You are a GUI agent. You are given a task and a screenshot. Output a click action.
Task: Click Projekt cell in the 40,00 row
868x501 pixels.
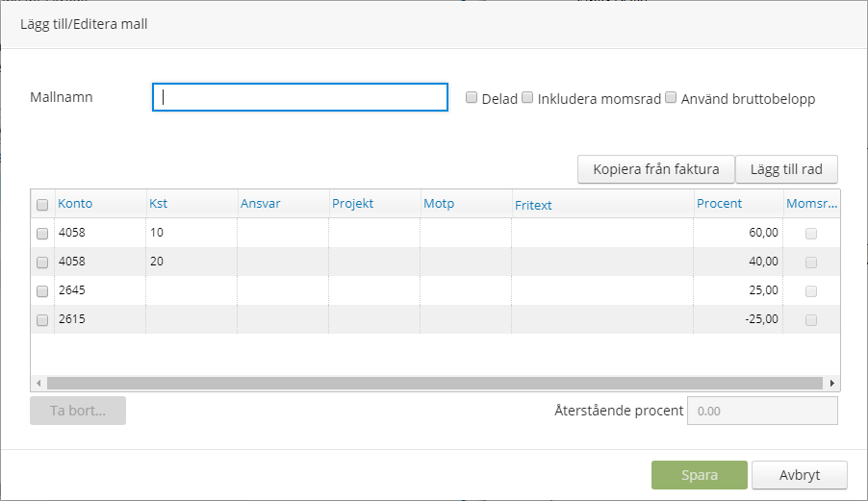point(374,262)
